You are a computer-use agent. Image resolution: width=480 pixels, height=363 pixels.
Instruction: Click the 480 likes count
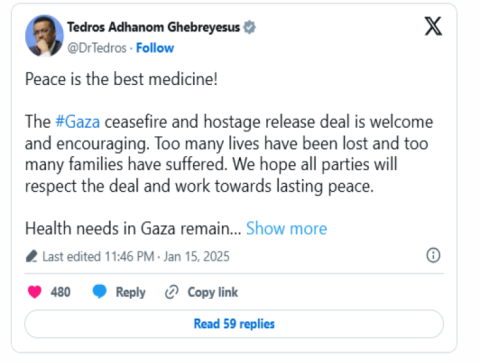[x=60, y=292]
